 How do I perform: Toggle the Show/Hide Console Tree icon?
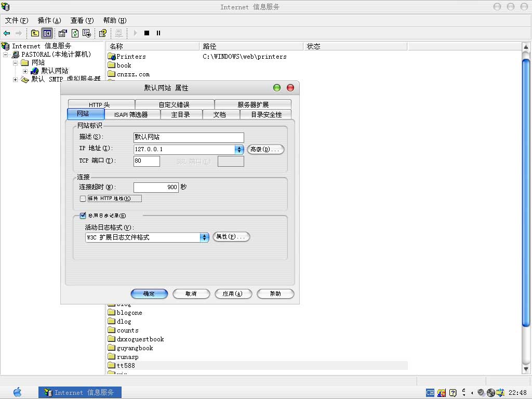(x=47, y=33)
